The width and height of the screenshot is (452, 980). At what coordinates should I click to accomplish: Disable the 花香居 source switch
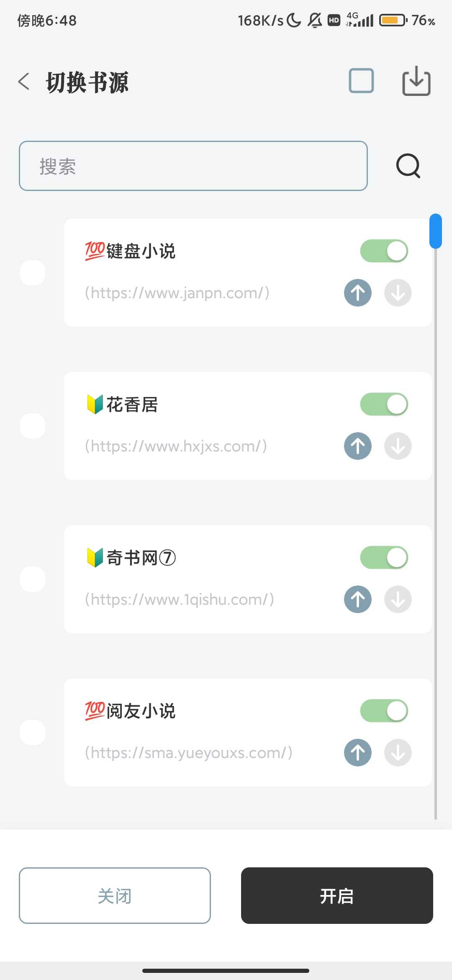click(384, 404)
